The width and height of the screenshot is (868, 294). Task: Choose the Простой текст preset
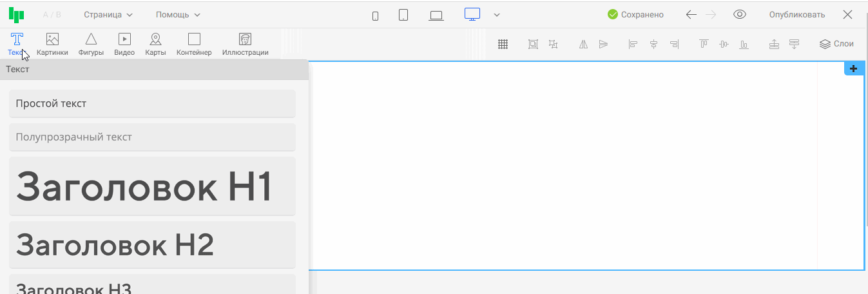click(152, 104)
